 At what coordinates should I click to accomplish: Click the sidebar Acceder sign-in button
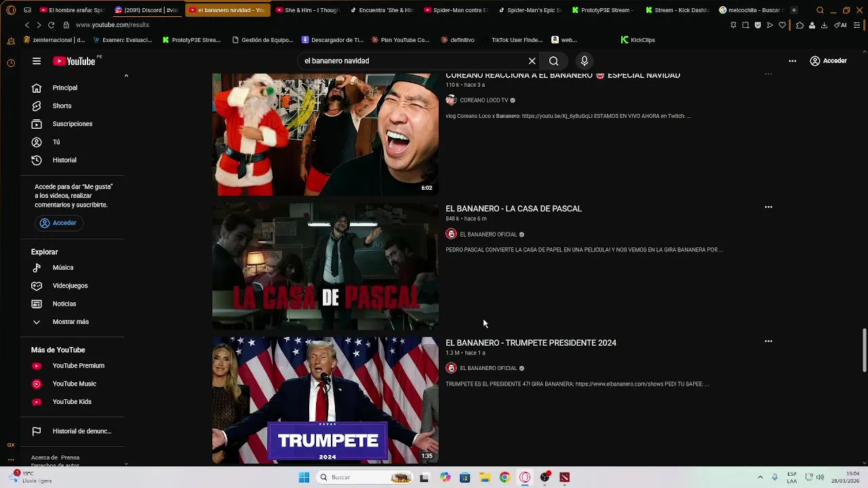(58, 223)
